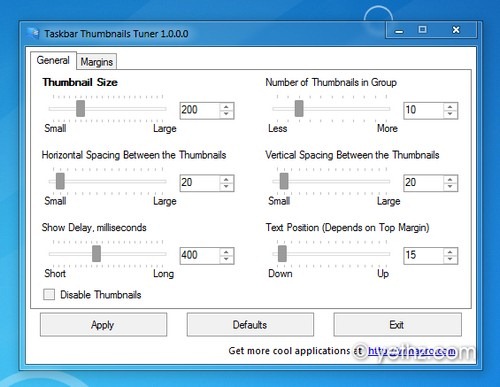Viewport: 500px width, 387px height.
Task: Click the 'Thumbnail Size' heading
Action: point(80,82)
